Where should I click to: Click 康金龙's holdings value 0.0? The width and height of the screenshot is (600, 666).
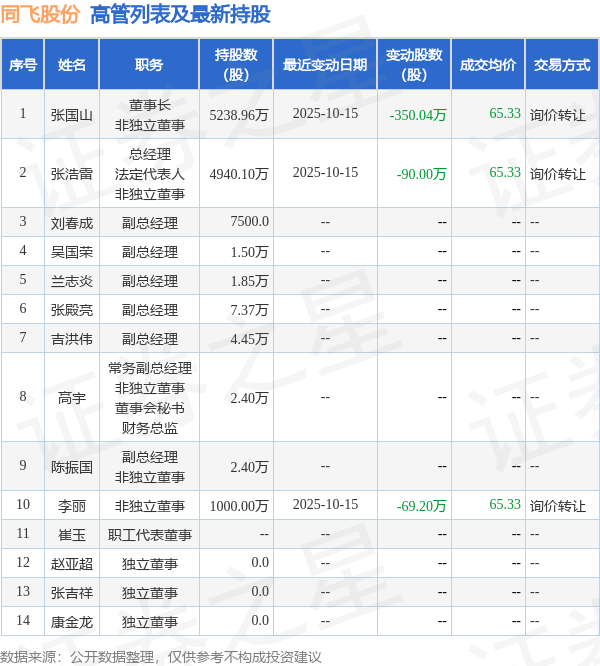[x=260, y=620]
